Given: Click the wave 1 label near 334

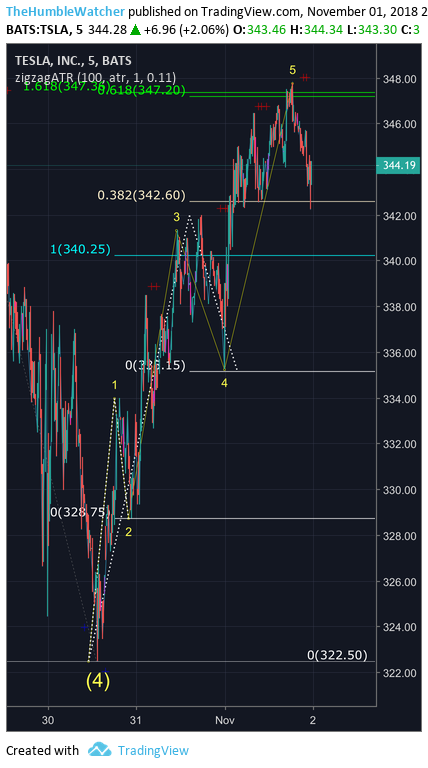Looking at the screenshot, I should point(114,384).
